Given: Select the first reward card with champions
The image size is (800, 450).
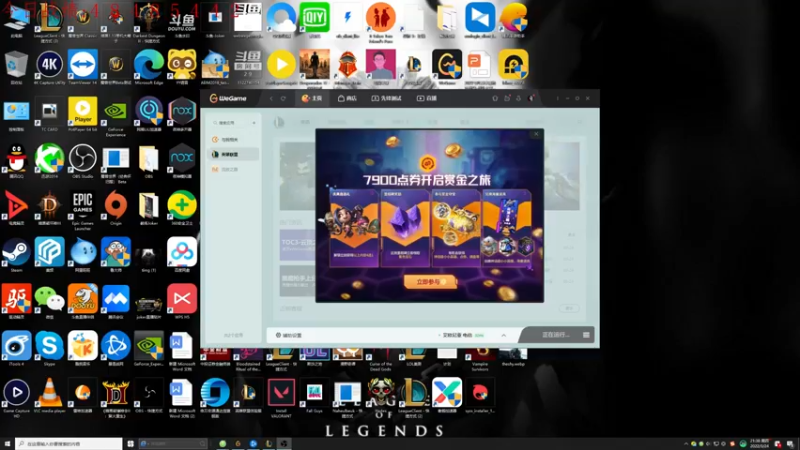Looking at the screenshot, I should [x=354, y=229].
